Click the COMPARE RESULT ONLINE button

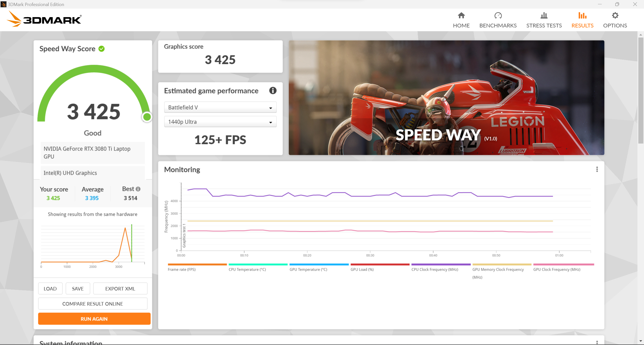93,304
